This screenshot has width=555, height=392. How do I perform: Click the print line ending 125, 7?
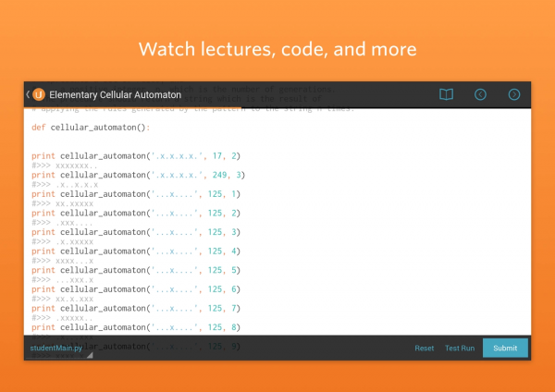[136, 309]
